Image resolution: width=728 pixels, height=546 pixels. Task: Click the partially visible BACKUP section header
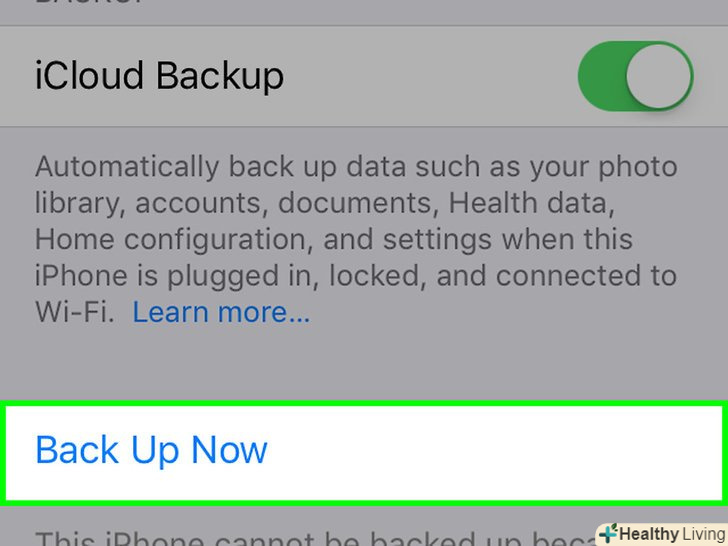tap(80, 5)
